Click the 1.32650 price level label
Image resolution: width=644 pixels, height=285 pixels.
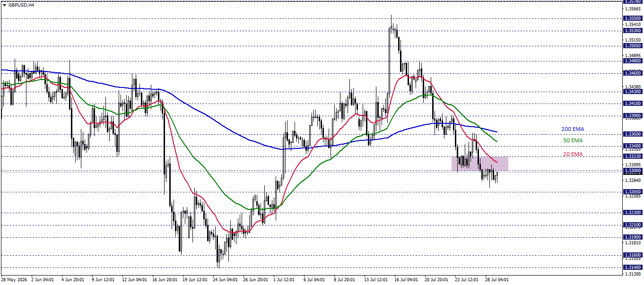(633, 192)
